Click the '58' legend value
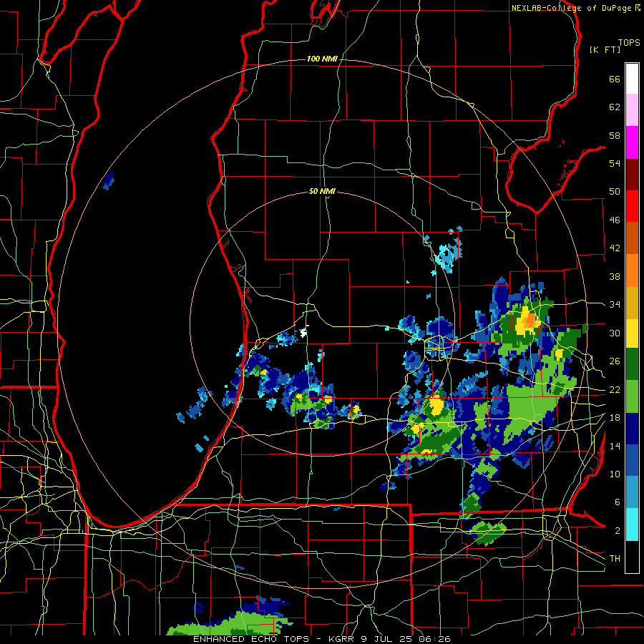Screen dimensions: 644x644 (615, 135)
